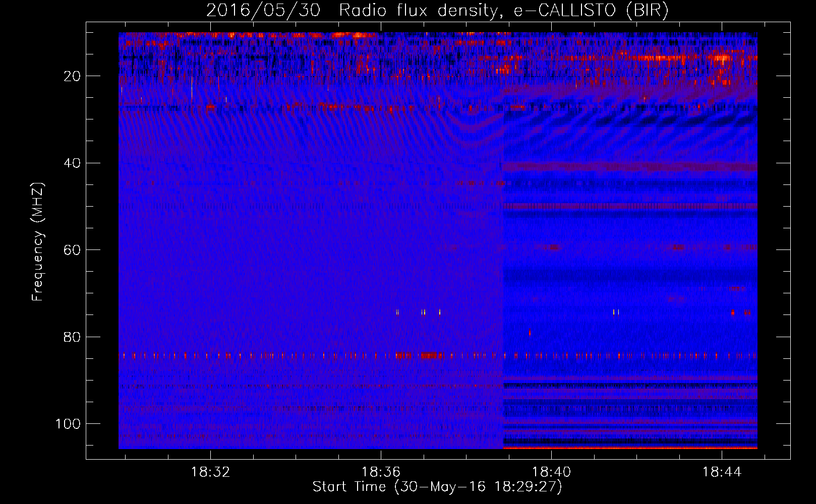Select the '2016/05/30' date in the title

point(263,10)
